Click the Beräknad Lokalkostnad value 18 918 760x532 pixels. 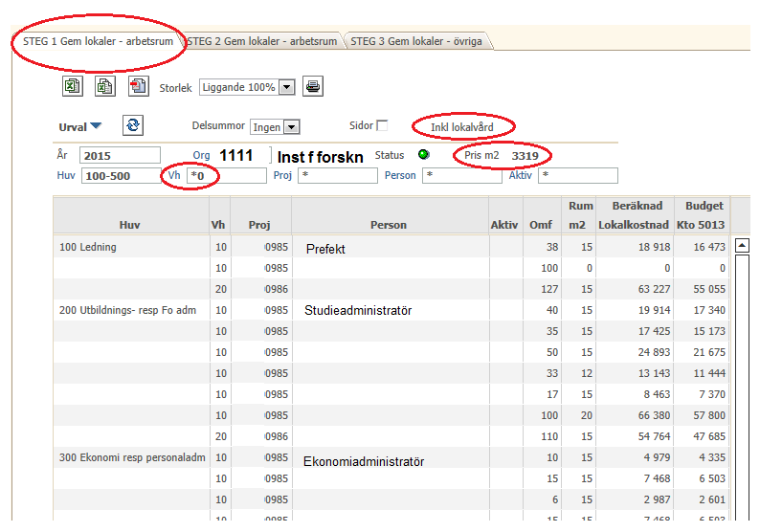654,247
